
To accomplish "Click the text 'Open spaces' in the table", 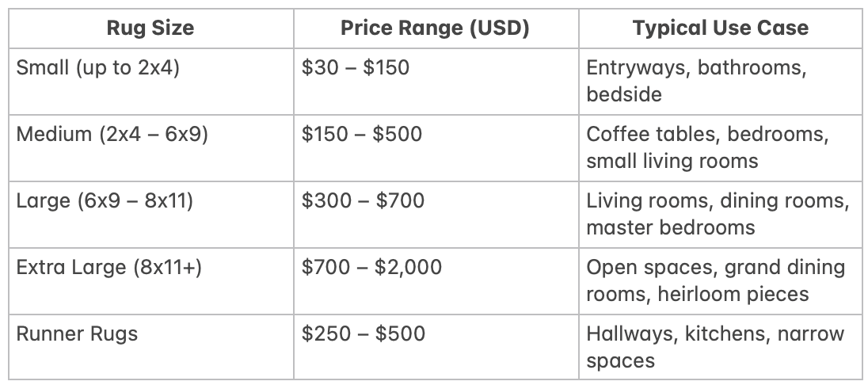I will pos(649,268).
